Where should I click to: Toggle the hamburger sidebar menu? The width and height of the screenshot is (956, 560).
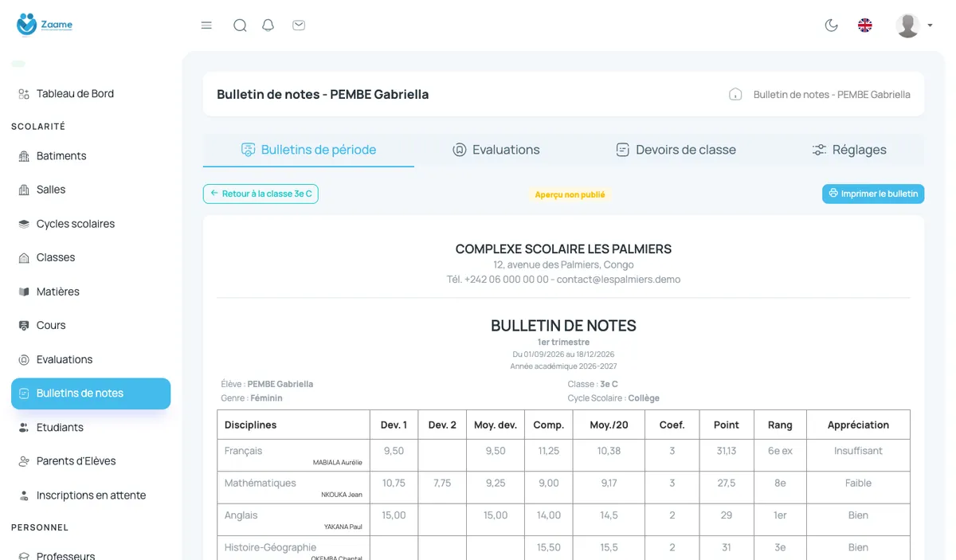(x=206, y=25)
